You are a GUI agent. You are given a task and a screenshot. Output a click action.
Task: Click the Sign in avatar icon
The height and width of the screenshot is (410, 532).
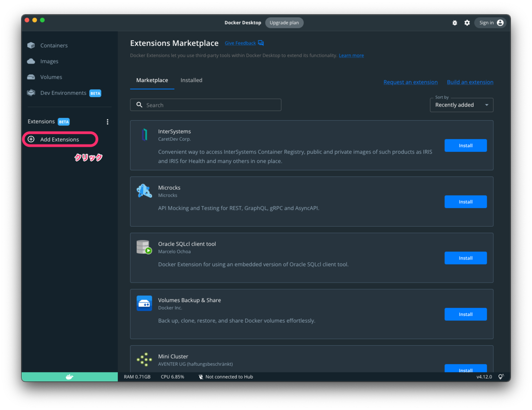tap(500, 23)
